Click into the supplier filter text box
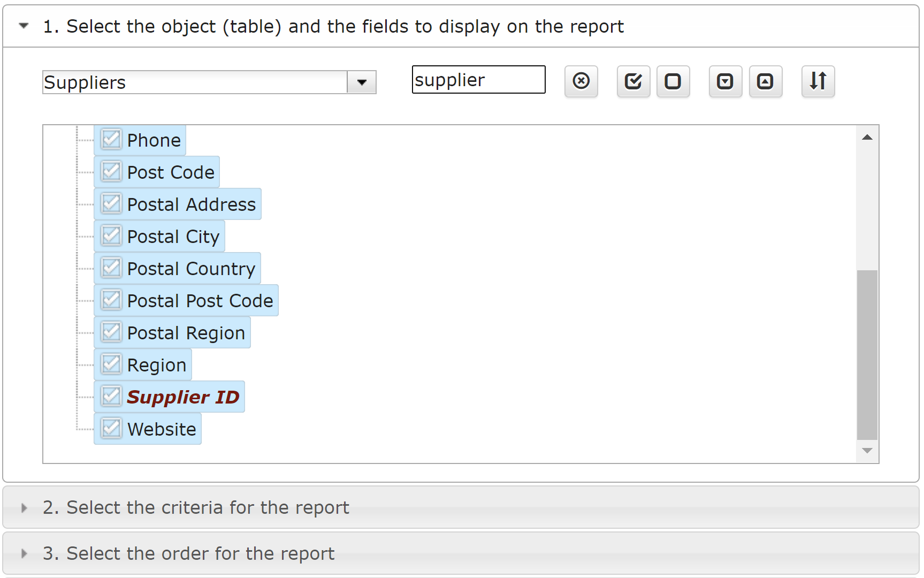924x578 pixels. click(479, 80)
